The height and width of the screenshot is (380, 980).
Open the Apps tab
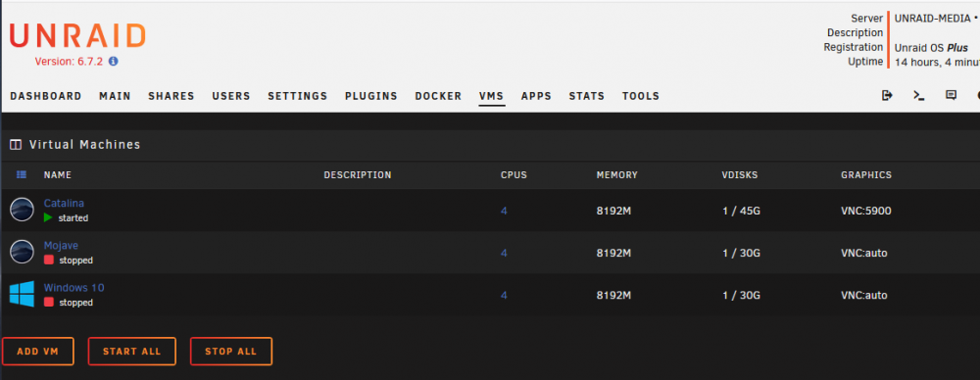click(536, 96)
